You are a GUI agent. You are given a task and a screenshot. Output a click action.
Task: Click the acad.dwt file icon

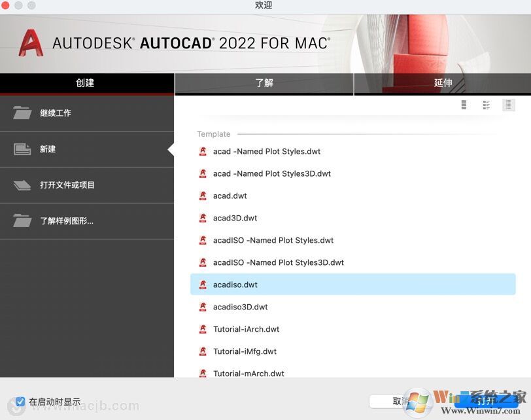tap(203, 196)
